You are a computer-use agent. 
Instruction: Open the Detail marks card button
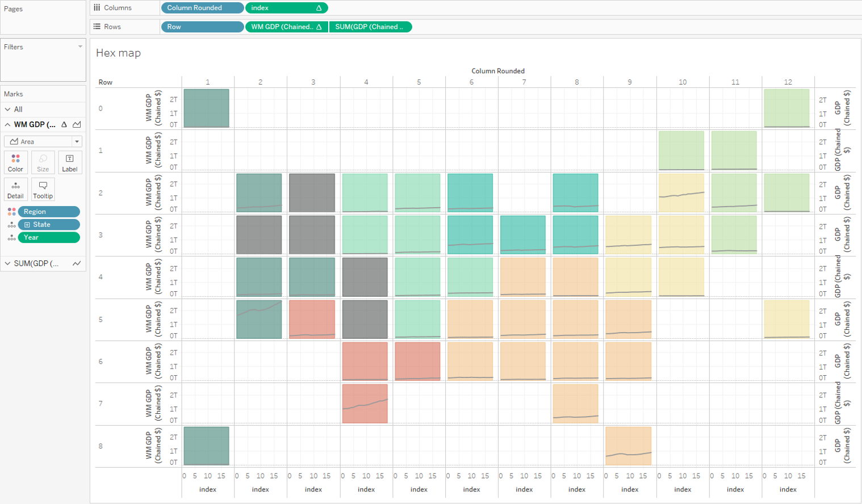[x=15, y=190]
